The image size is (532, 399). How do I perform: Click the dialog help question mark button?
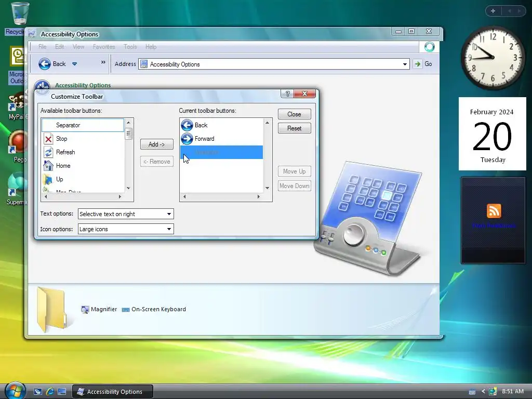click(287, 94)
